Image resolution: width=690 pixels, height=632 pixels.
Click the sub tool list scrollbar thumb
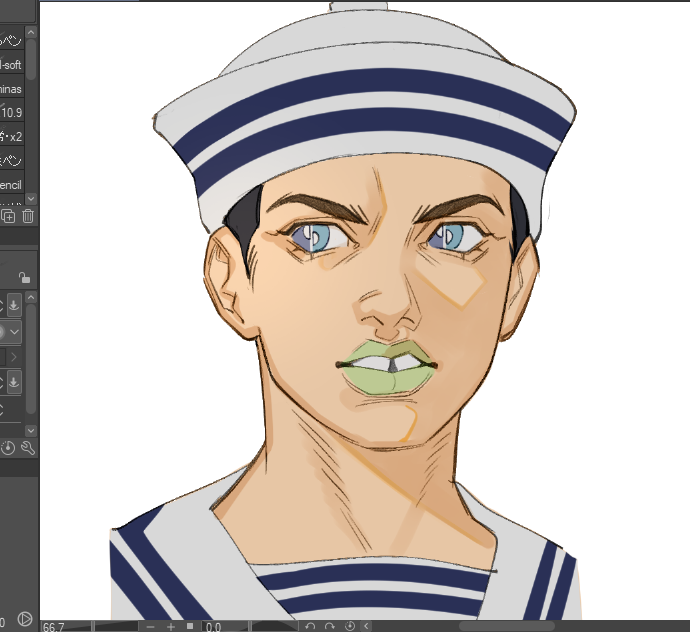click(x=31, y=60)
